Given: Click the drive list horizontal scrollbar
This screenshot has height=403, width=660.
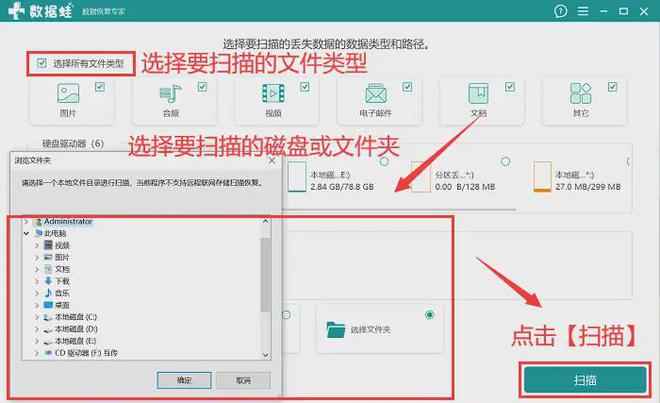Looking at the screenshot, I should 400,209.
